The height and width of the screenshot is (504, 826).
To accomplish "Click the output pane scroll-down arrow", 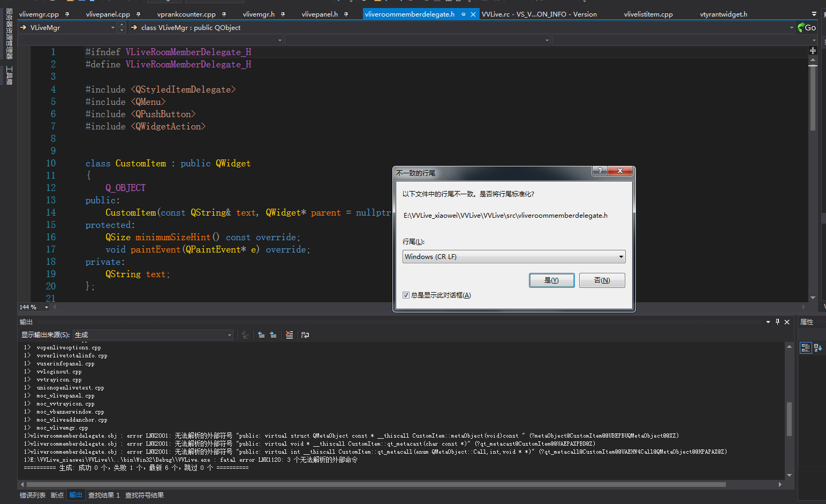I will 789,475.
